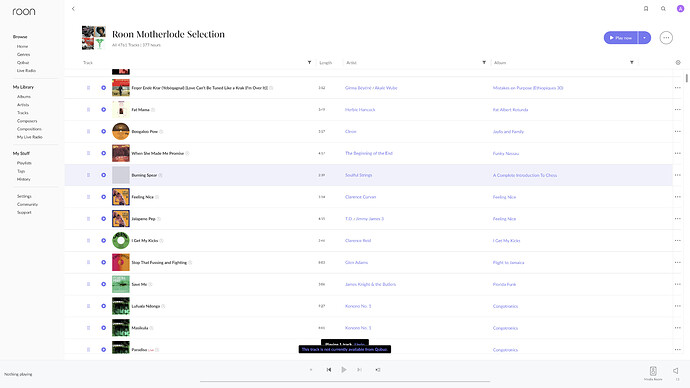Open the purple profile avatar
The image size is (690, 388).
(x=680, y=8)
